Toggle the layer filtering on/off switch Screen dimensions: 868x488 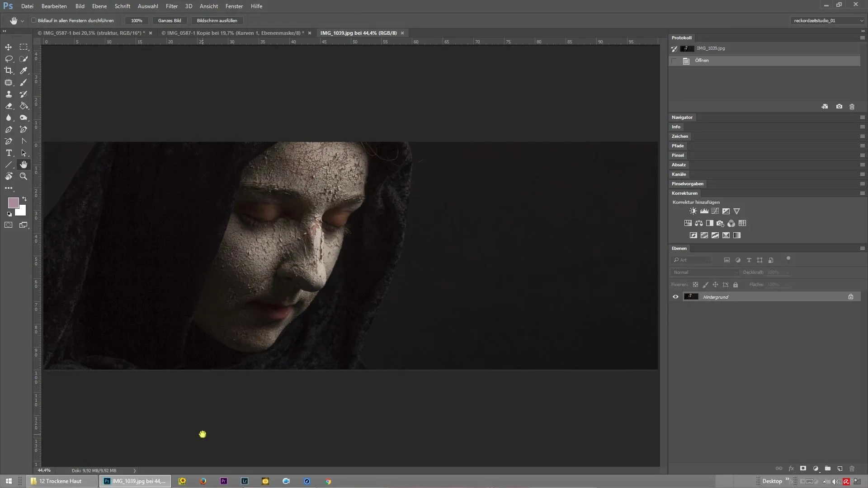coord(788,259)
